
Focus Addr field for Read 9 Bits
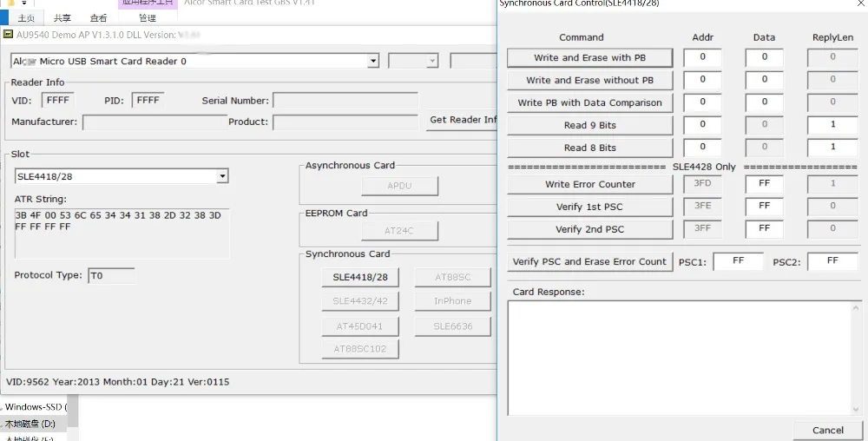click(x=702, y=126)
